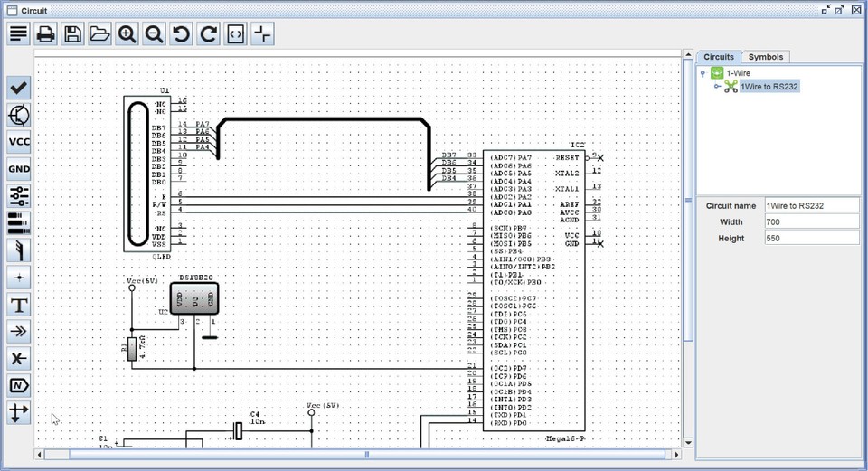Select the Text tool

pyautogui.click(x=18, y=305)
